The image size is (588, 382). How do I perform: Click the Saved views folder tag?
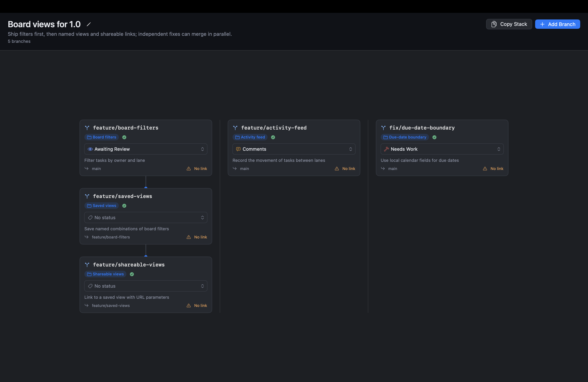click(x=101, y=206)
